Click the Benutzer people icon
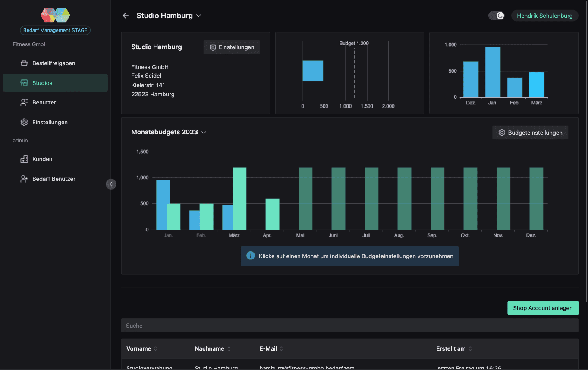588x370 pixels. [24, 102]
